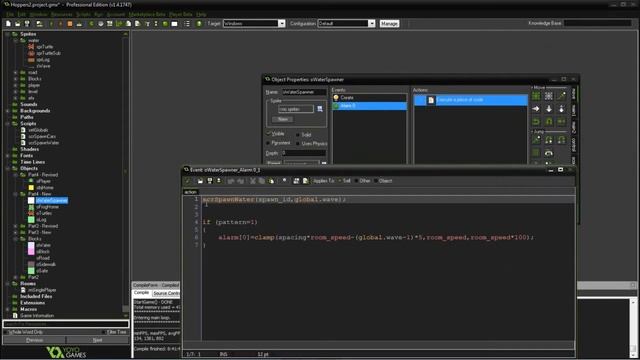Create a font with the T icon
640x360 pixels.
pyautogui.click(x=147, y=24)
